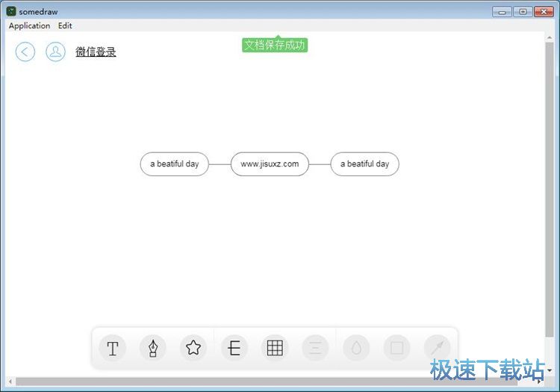Screen dimensions: 560x392
Task: Select the right 'a beatiful day' node
Action: point(364,164)
